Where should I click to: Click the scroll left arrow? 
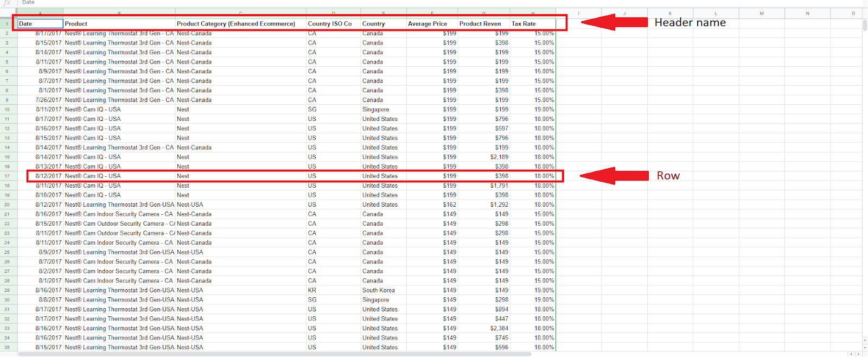tap(851, 354)
